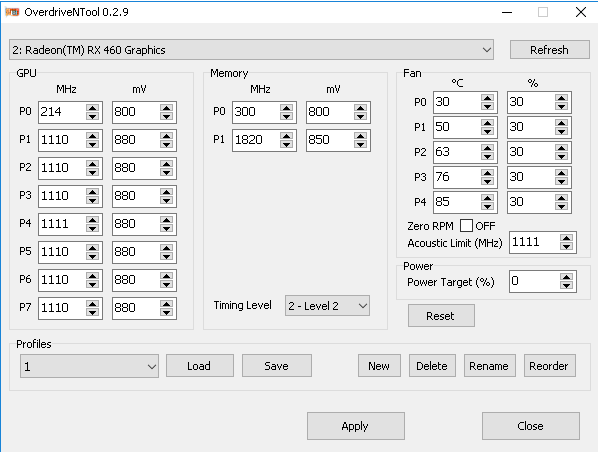This screenshot has width=598, height=452.
Task: Click the Refresh button
Action: 550,50
